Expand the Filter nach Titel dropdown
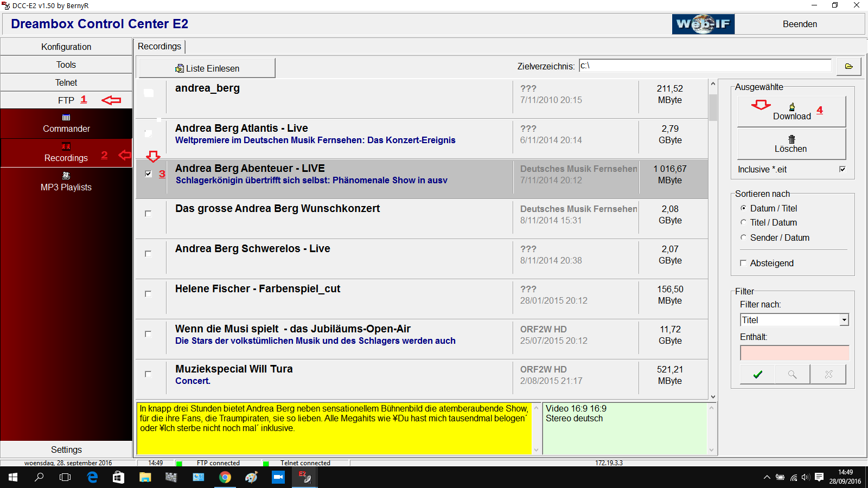The image size is (868, 488). pos(844,320)
